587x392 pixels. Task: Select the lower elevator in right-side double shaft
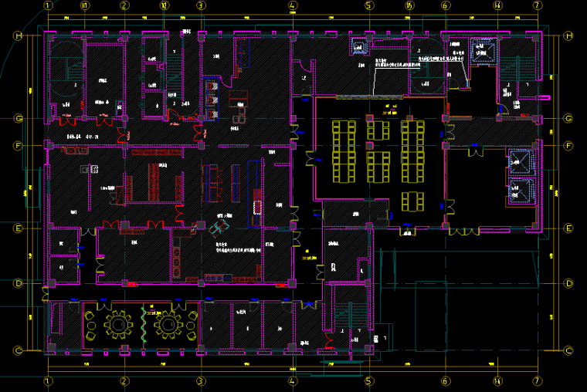[517, 191]
